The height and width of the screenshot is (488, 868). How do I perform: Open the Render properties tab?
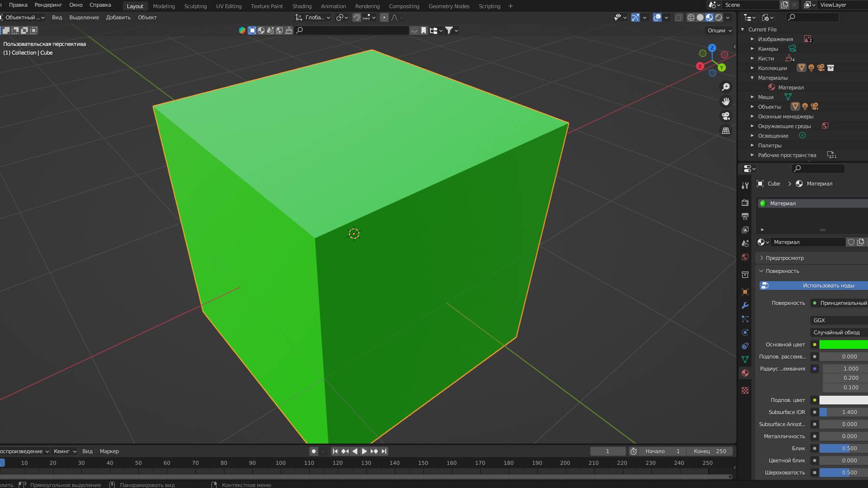[745, 202]
